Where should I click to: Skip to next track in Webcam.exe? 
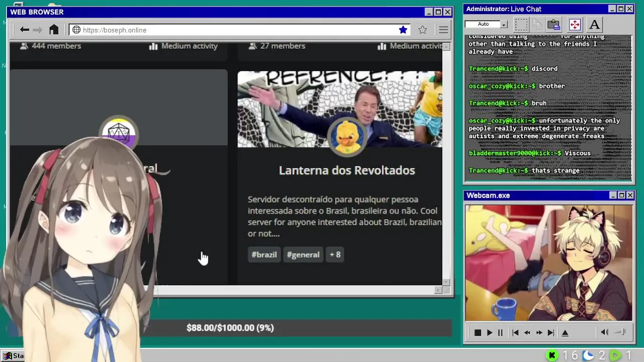(x=551, y=332)
